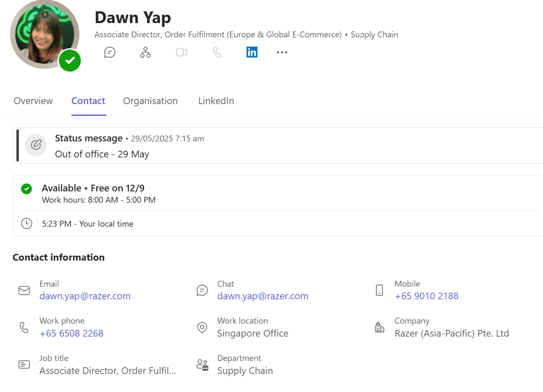Click the status message note icon
Viewport: 543px width, 392px height.
36,145
